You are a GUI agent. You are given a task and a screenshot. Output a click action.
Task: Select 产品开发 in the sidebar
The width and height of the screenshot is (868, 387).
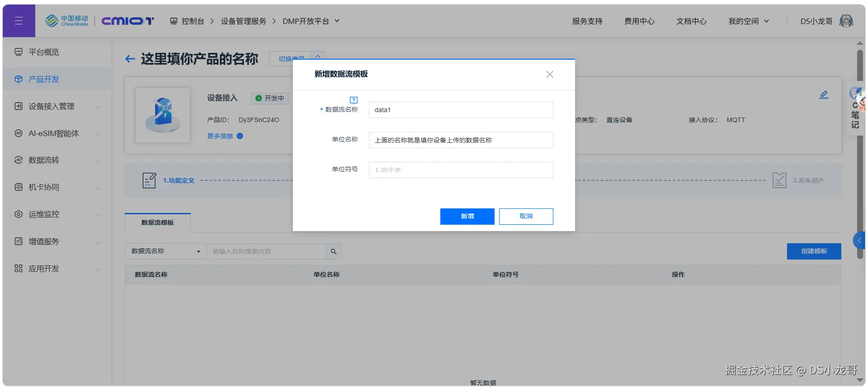point(57,79)
